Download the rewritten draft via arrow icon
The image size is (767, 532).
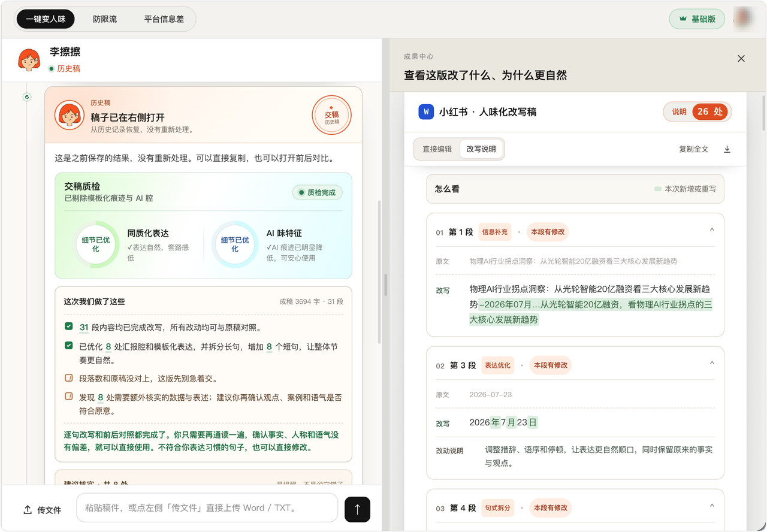[727, 149]
